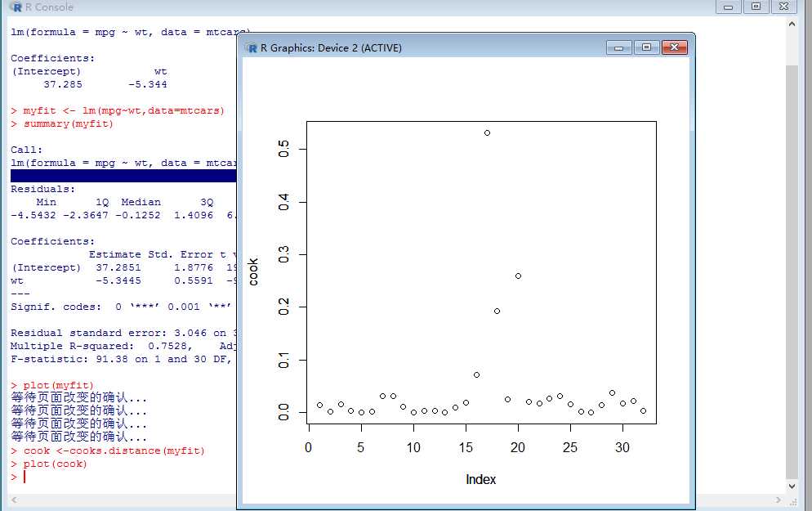
Task: Click the 'Multiple R-squared: 0.7528' text
Action: tap(101, 346)
